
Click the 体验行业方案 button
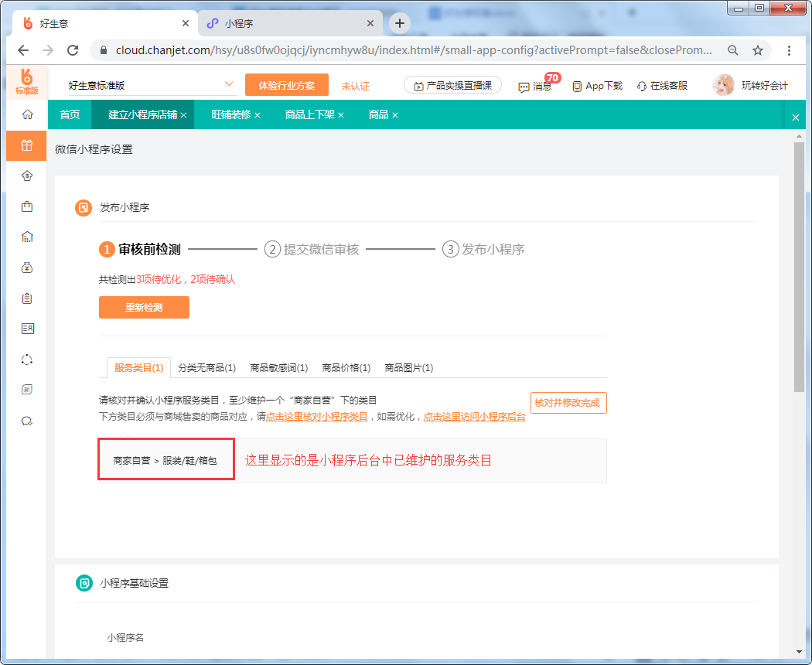[x=286, y=85]
